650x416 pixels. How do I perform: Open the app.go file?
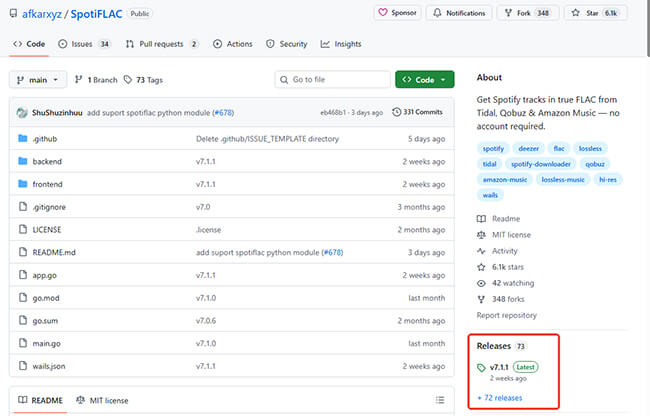44,275
